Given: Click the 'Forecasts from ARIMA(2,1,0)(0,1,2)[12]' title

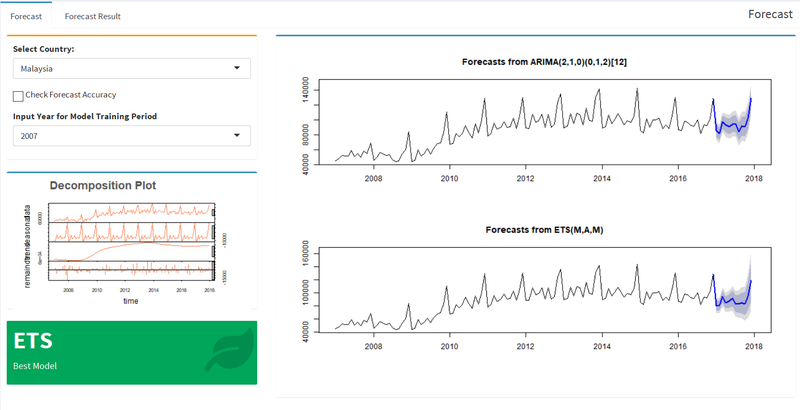Looking at the screenshot, I should pos(544,62).
